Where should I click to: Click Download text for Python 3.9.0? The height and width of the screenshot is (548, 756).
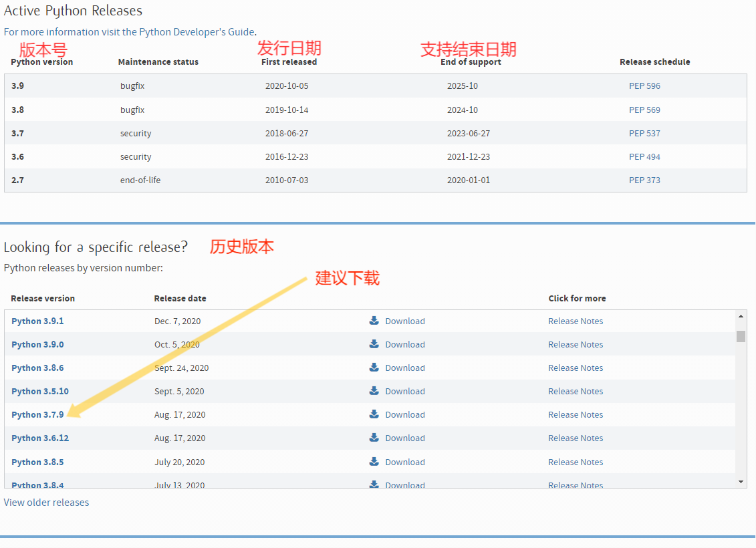pyautogui.click(x=405, y=345)
